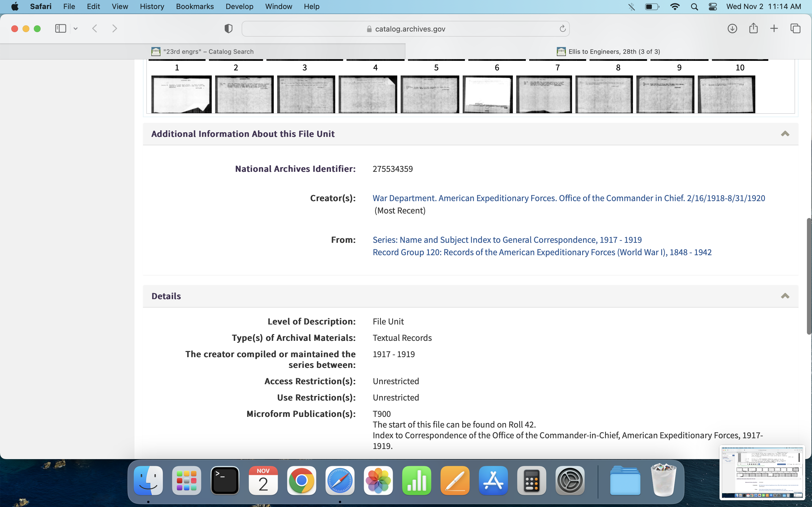The height and width of the screenshot is (507, 812).
Task: Click the privacy report shield icon
Action: coord(228,29)
